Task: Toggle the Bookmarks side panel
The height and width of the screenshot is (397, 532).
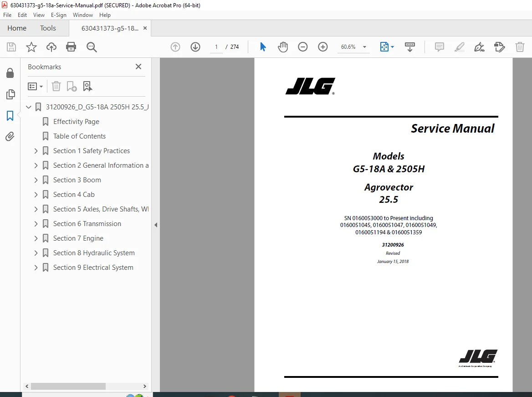Action: (x=10, y=115)
